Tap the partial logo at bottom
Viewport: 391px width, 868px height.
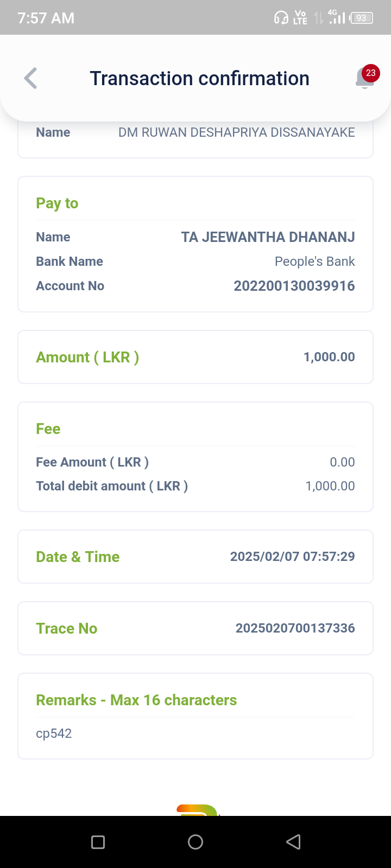(x=197, y=809)
